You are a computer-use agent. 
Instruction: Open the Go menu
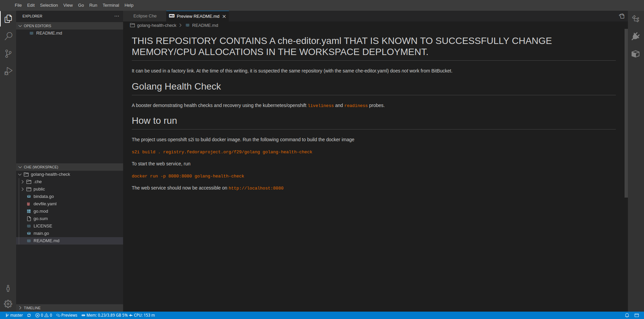coord(81,5)
